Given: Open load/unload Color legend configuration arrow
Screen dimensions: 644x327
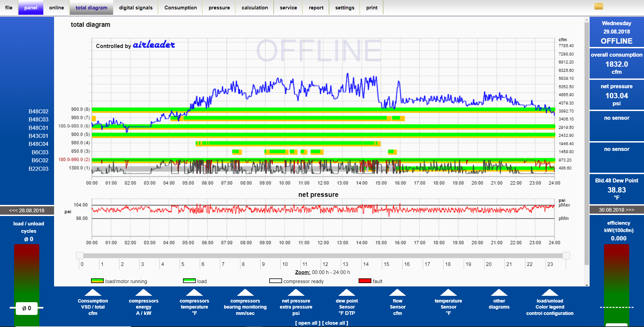Looking at the screenshot, I should click(x=550, y=292).
